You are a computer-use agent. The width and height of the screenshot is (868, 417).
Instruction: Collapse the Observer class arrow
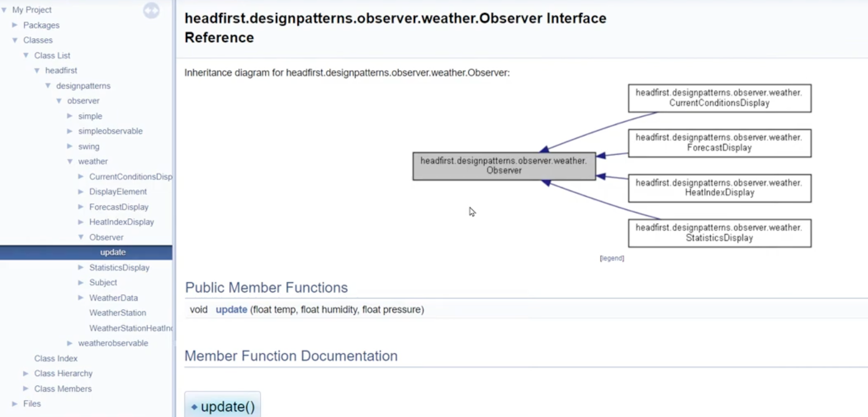tap(81, 237)
